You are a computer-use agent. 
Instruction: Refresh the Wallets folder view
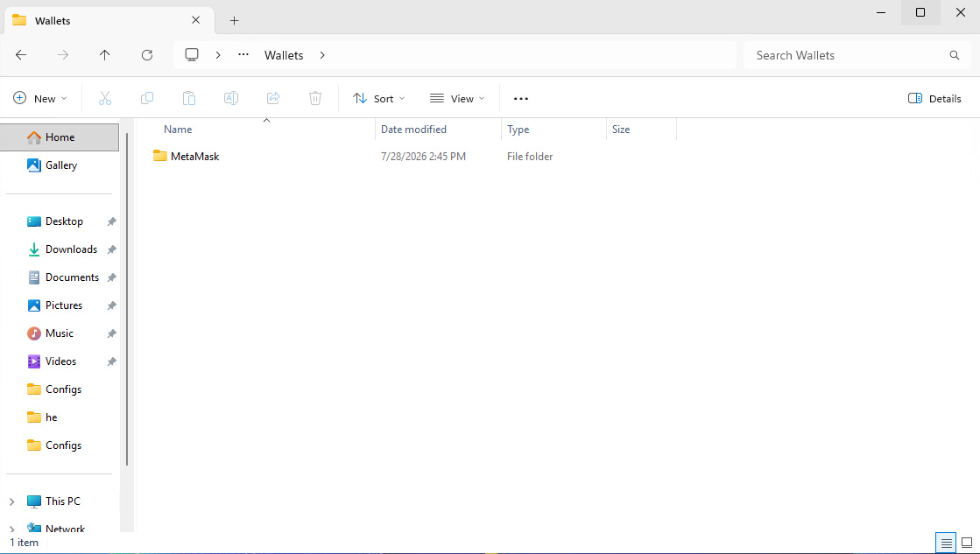pyautogui.click(x=147, y=55)
